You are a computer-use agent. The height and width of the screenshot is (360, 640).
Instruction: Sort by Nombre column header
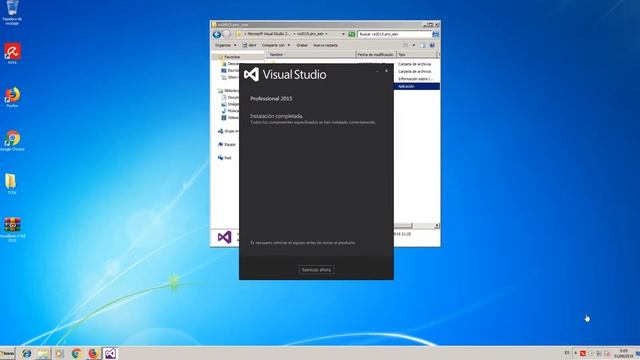tap(311, 54)
